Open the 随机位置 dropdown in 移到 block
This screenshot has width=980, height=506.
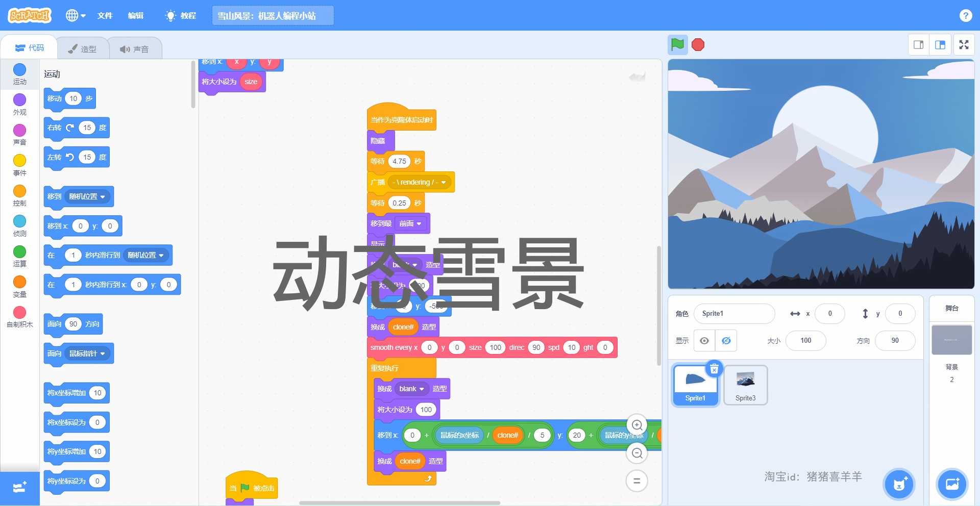[87, 197]
